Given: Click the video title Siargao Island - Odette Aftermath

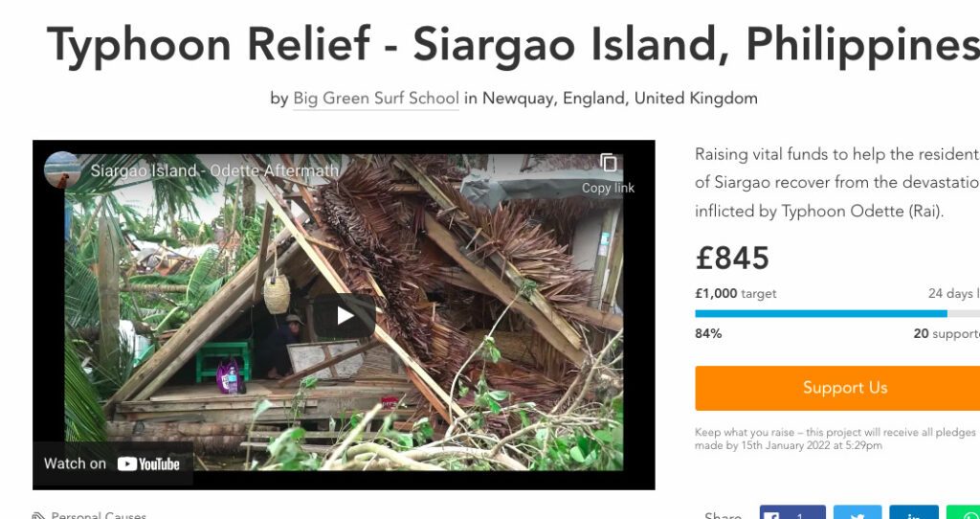Looking at the screenshot, I should 214,170.
